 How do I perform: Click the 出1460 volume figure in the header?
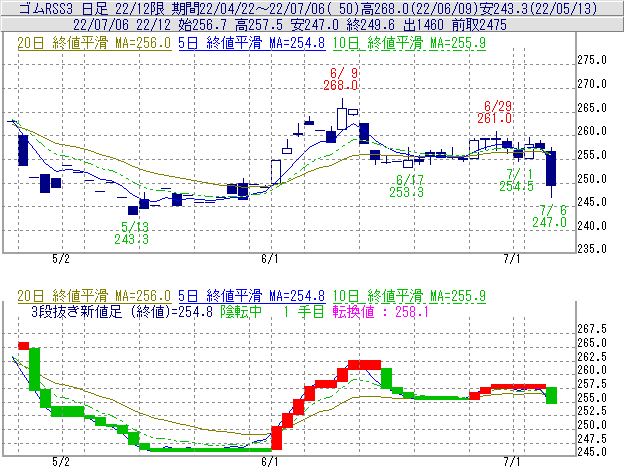coord(423,25)
